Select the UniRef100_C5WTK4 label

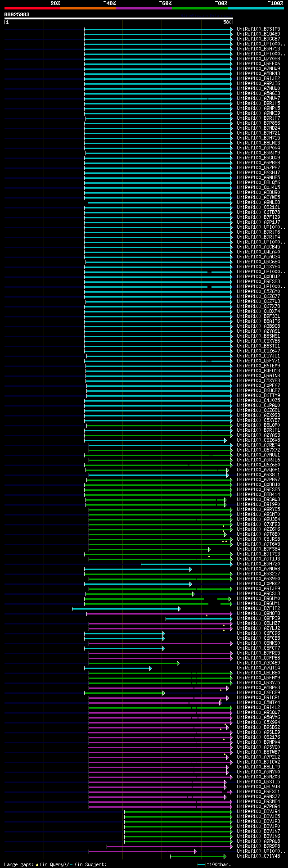(258, 702)
